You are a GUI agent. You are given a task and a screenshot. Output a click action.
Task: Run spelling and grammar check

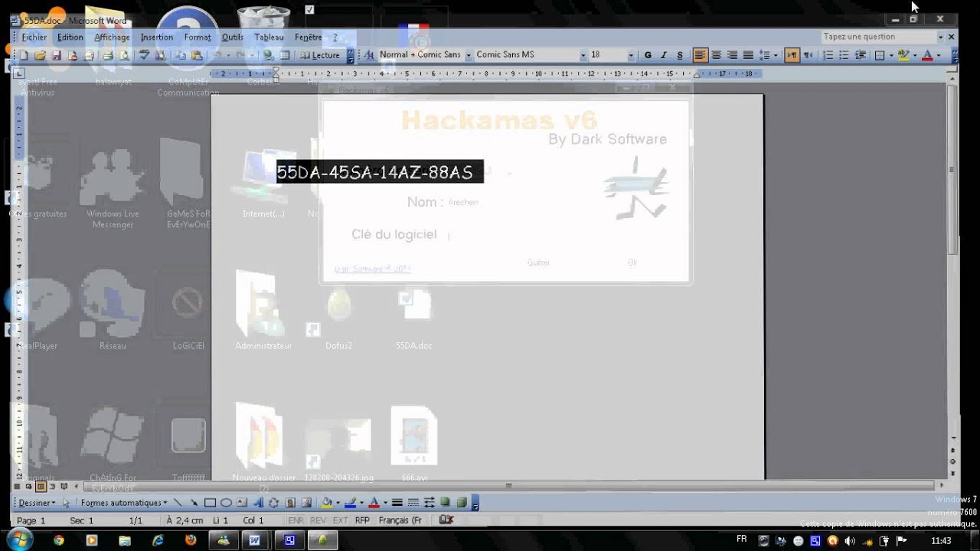point(144,55)
